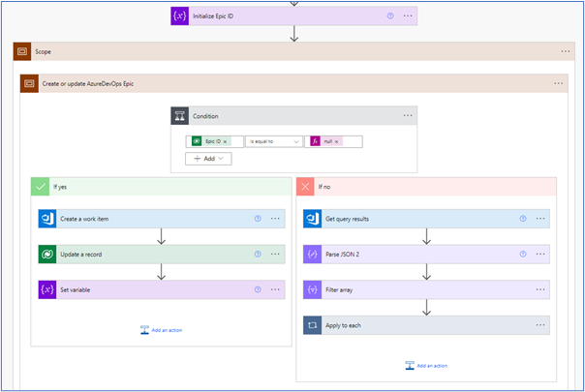Screen dimensions: 585x392
Task: Add an action in the If yes branch
Action: pos(161,330)
